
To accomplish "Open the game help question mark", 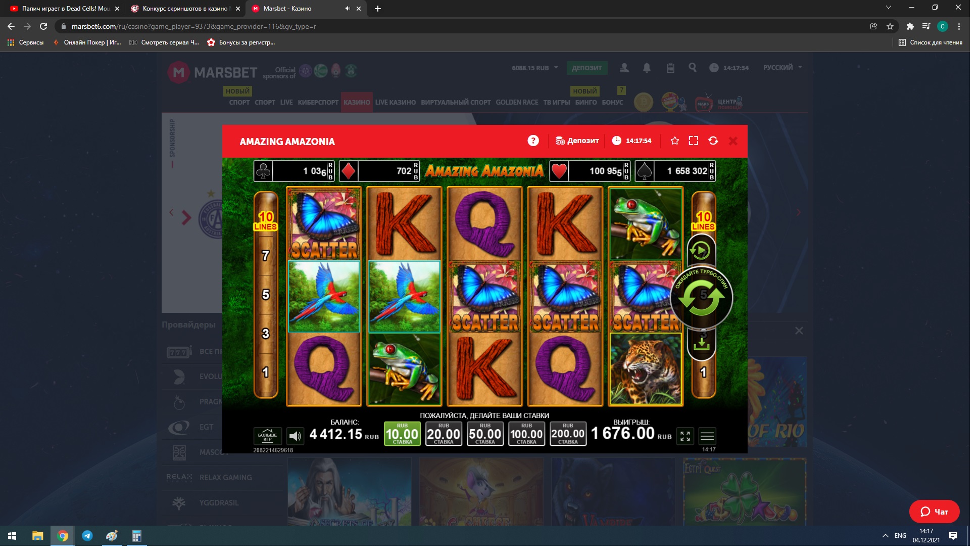I will pyautogui.click(x=533, y=141).
